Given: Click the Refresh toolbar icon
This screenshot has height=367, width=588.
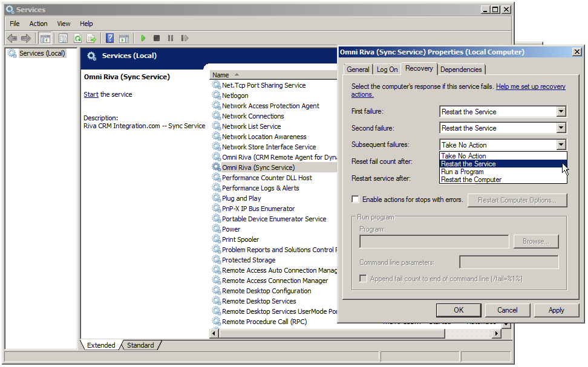Looking at the screenshot, I should click(x=77, y=38).
